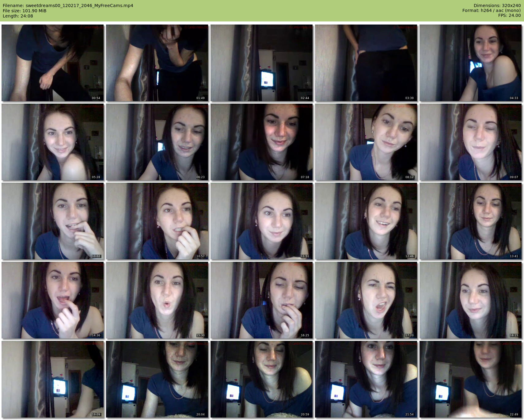Click the 20:59 timestamp label
Viewport: 524px width, 420px height.
(x=305, y=414)
